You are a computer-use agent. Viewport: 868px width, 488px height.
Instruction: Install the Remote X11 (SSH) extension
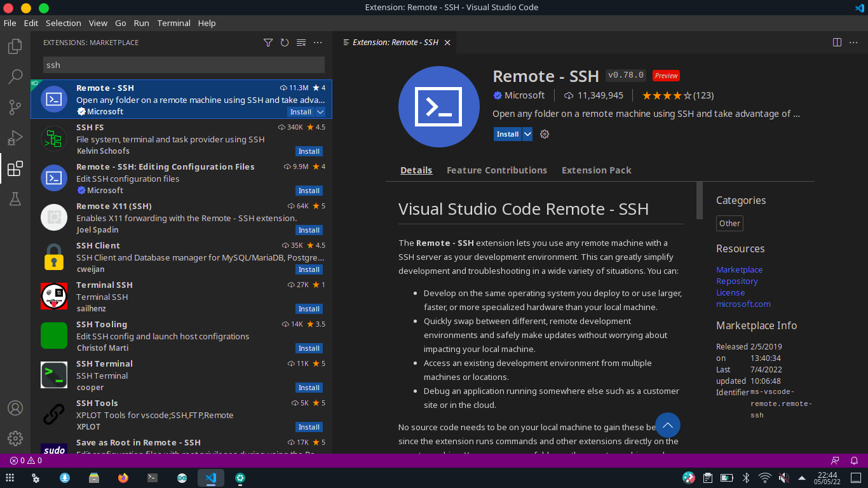309,230
